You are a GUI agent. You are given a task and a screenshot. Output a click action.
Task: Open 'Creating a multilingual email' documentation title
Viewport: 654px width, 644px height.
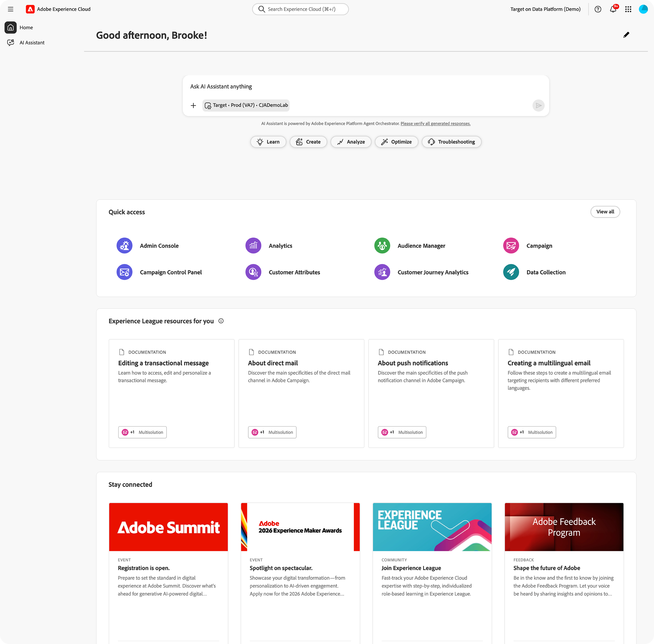click(549, 363)
